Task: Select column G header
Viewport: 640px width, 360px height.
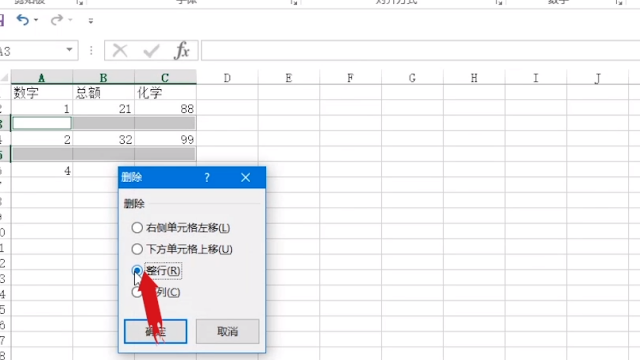Action: (x=412, y=78)
